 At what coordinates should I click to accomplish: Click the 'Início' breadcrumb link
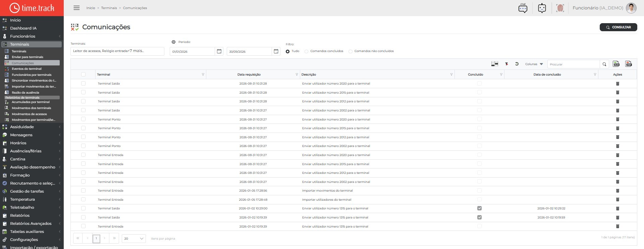click(x=91, y=8)
